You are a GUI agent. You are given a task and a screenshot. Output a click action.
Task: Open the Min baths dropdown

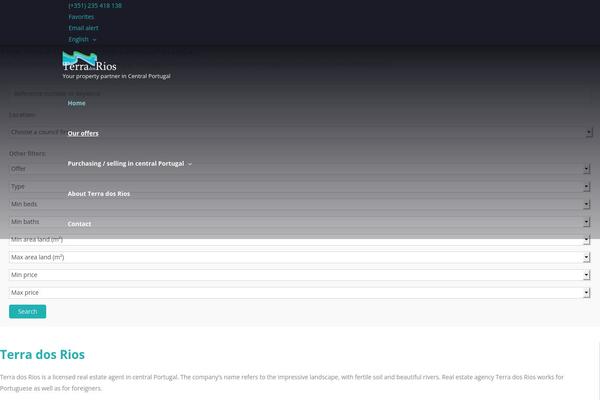coord(300,222)
